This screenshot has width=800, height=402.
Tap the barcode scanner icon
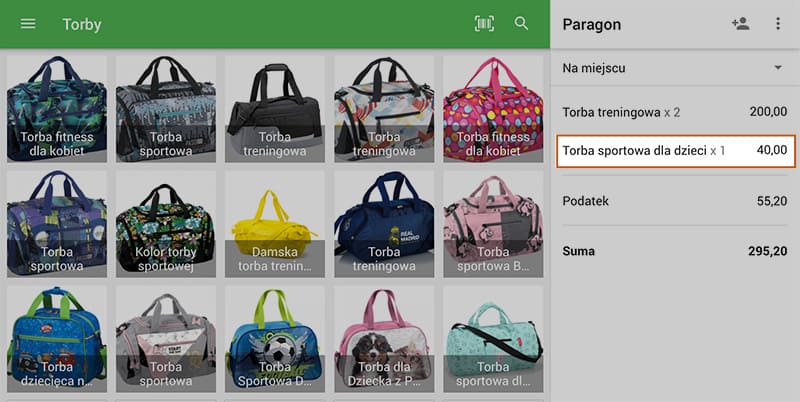tap(484, 23)
